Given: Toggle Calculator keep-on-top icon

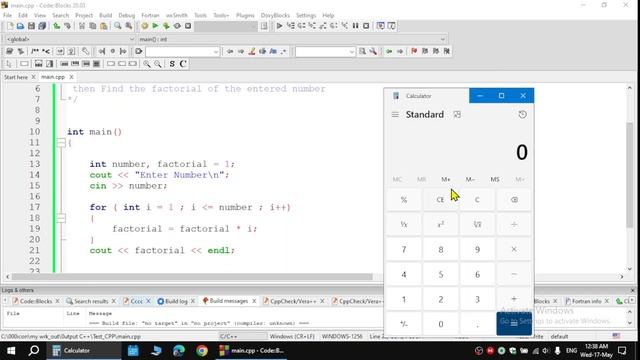Looking at the screenshot, I should click(457, 115).
